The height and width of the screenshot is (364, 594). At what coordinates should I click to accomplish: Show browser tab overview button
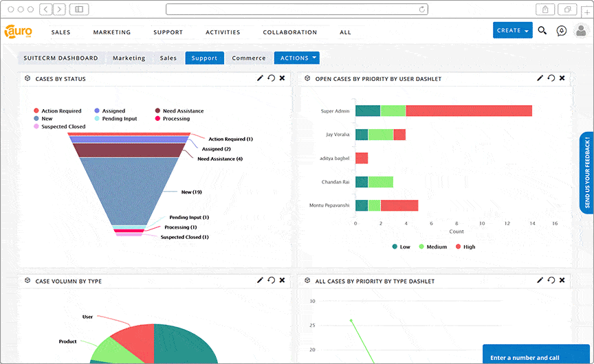pos(567,9)
